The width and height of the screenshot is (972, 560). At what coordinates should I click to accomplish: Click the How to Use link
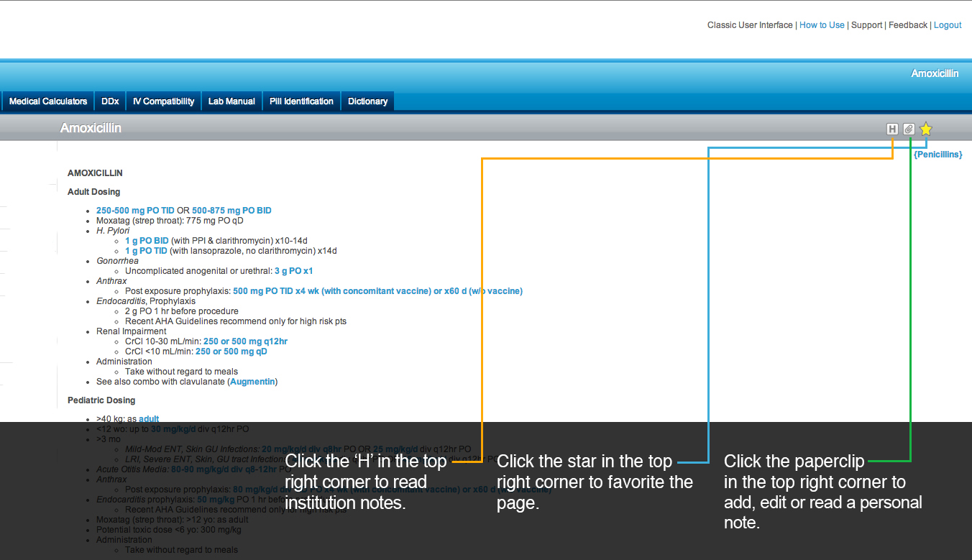[x=822, y=25]
